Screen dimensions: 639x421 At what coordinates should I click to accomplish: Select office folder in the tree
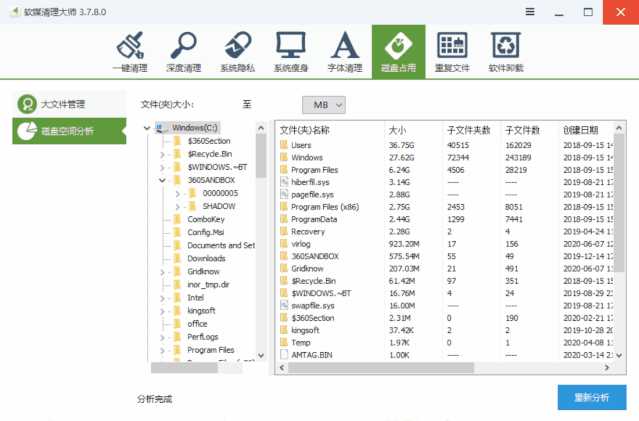click(197, 324)
